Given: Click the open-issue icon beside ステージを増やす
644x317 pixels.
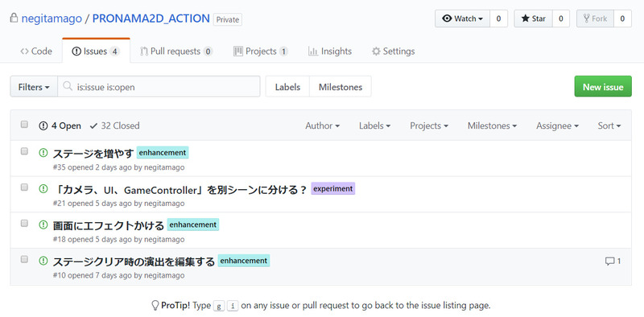Looking at the screenshot, I should coord(43,153).
